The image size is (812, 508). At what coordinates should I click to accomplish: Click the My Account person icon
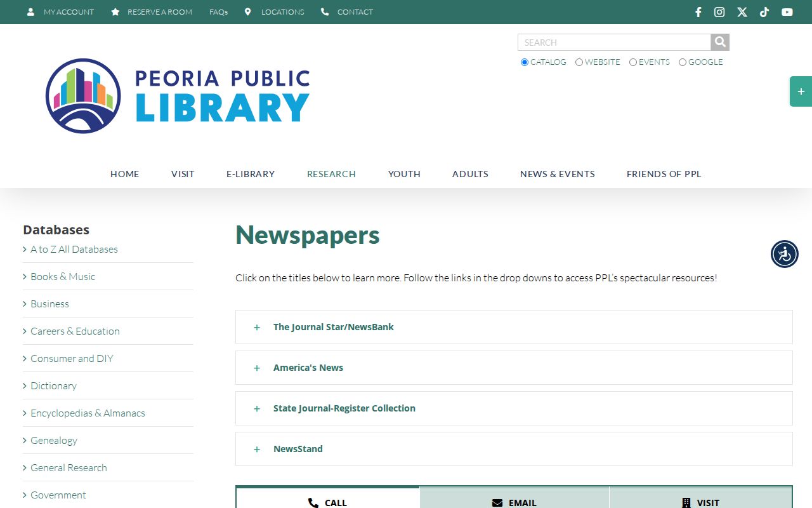(30, 12)
